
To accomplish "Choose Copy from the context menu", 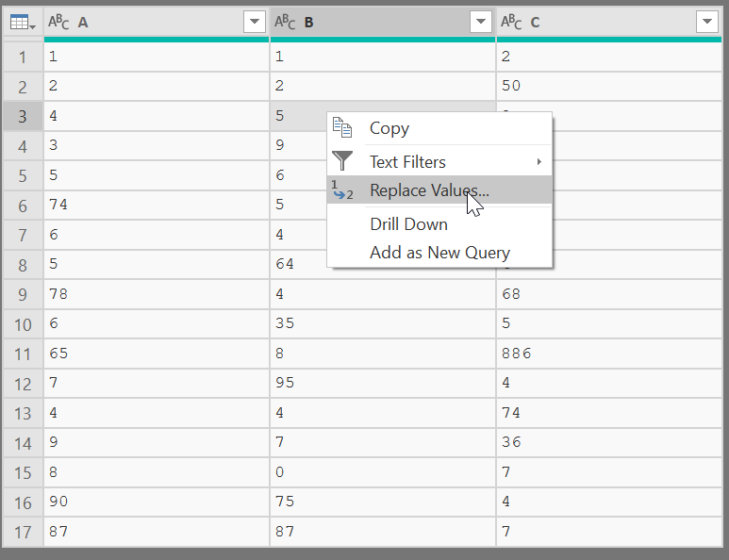I will tap(439, 128).
